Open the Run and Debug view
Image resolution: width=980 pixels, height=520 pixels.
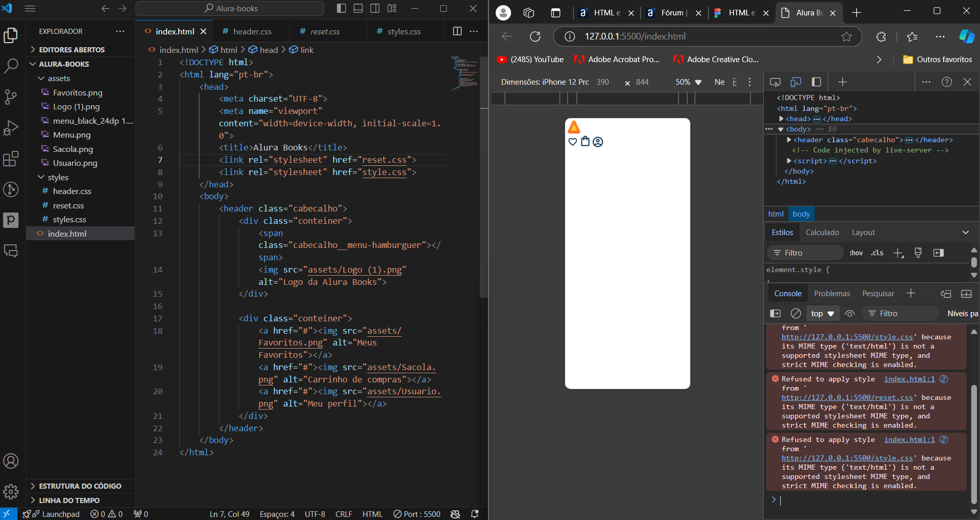(x=11, y=128)
